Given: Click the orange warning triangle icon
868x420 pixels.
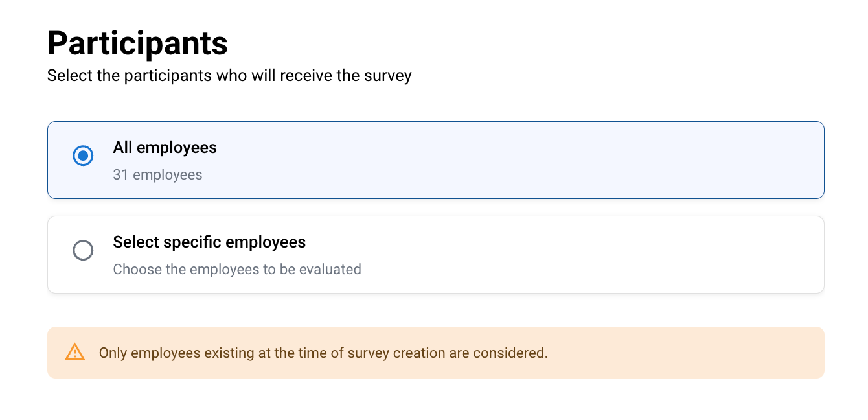Looking at the screenshot, I should 75,352.
